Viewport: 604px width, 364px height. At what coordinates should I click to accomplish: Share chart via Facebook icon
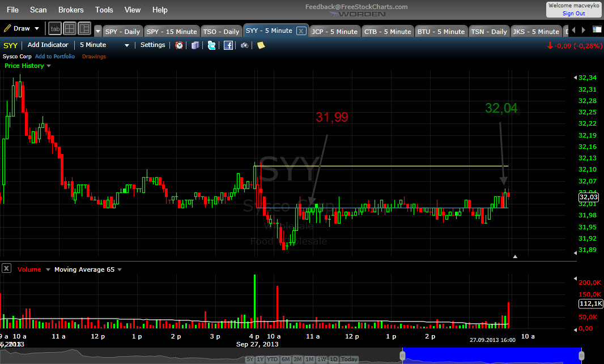[228, 45]
